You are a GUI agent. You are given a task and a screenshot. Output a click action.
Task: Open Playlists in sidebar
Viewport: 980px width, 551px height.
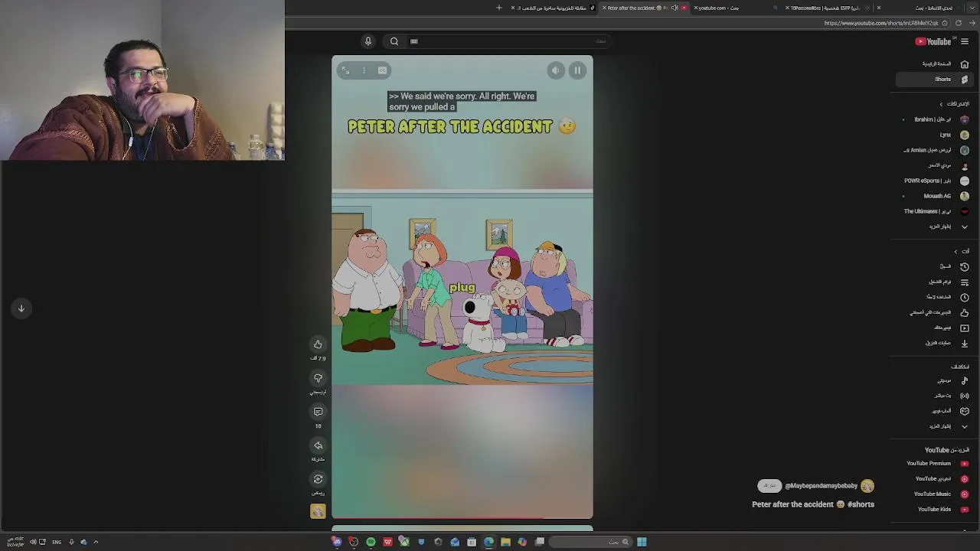pyautogui.click(x=935, y=282)
